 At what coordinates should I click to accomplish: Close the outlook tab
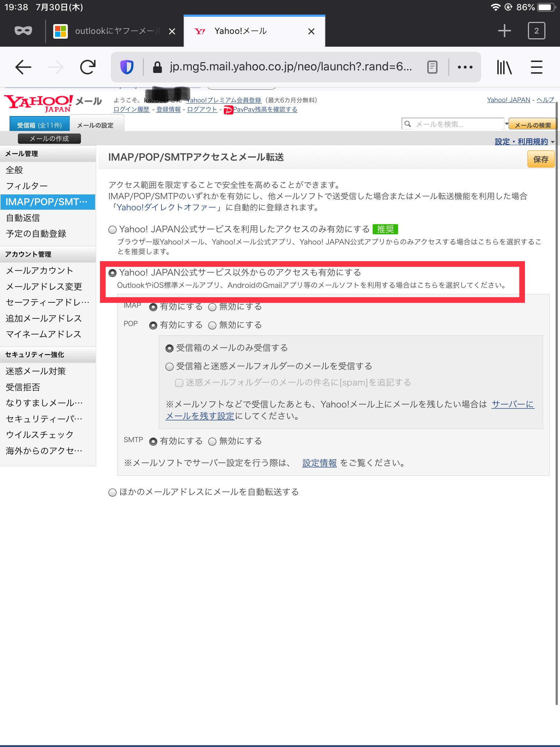[x=172, y=31]
